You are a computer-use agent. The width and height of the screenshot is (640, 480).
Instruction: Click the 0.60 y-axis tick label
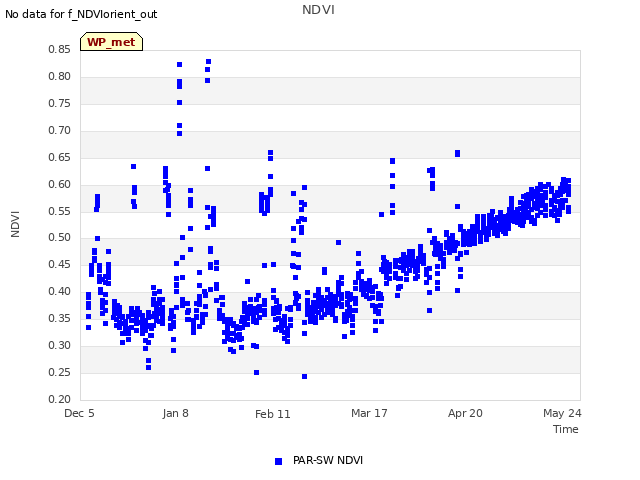tap(59, 184)
